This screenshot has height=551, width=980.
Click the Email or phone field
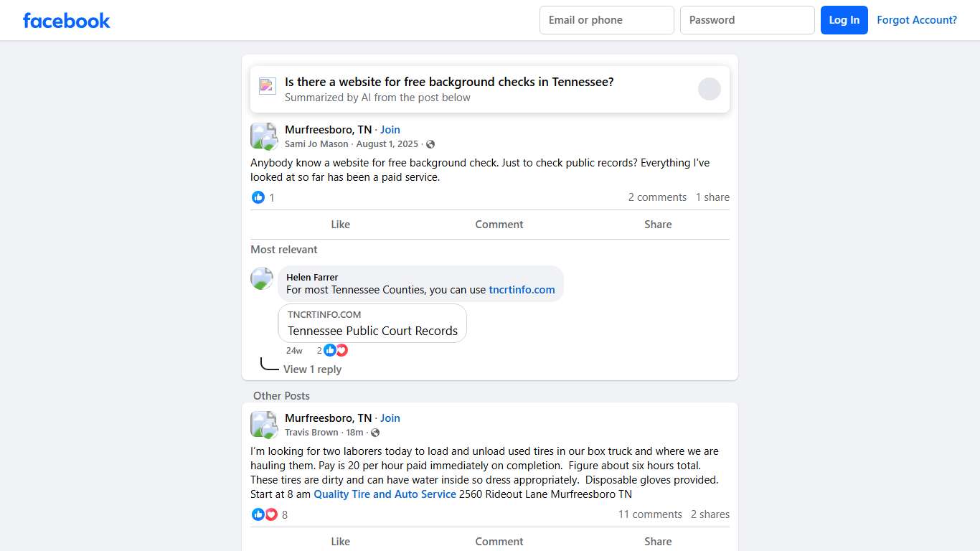[x=606, y=20]
